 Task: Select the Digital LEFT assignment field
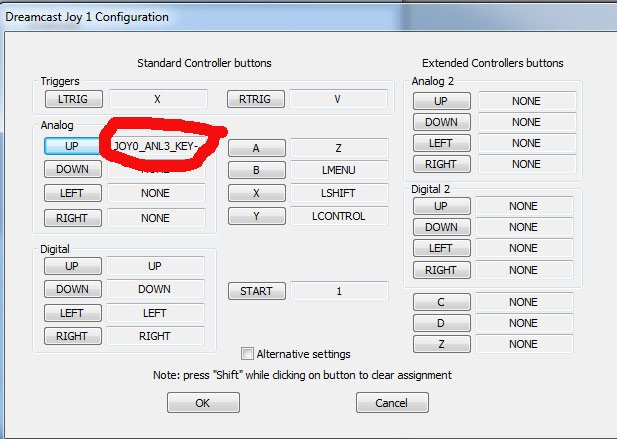(155, 313)
